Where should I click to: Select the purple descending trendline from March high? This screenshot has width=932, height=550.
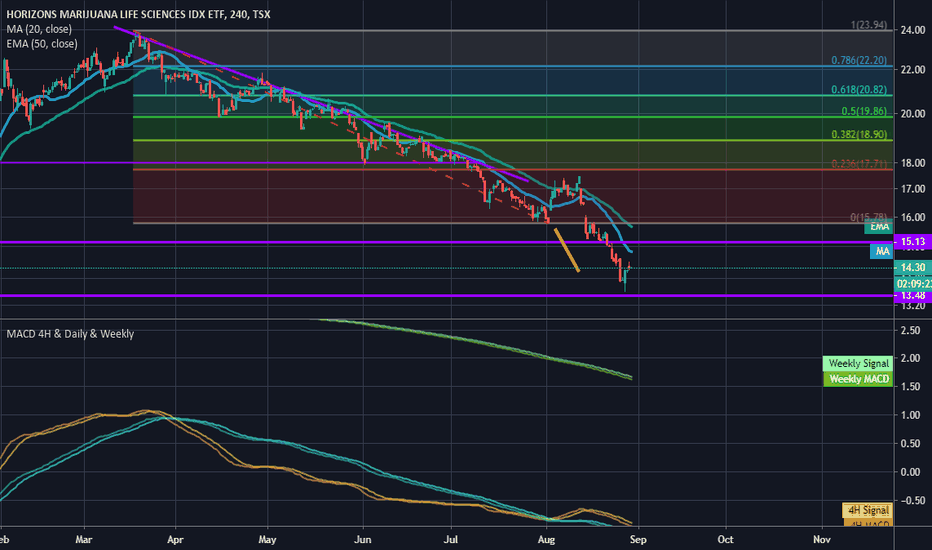(x=321, y=103)
